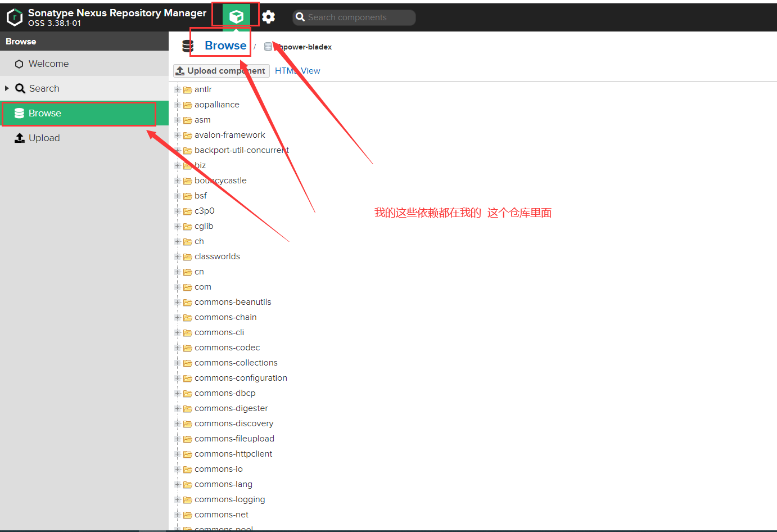Open the Welcome sidebar item

pyautogui.click(x=84, y=64)
